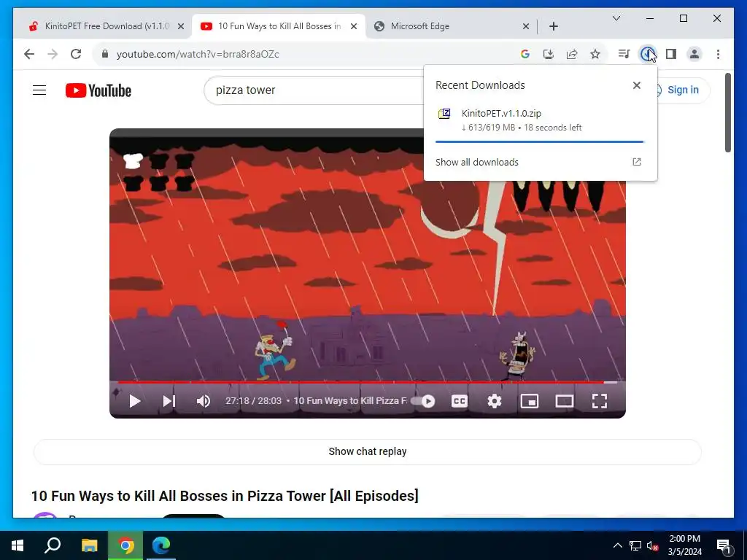Open a new browser tab
747x560 pixels.
[x=553, y=26]
